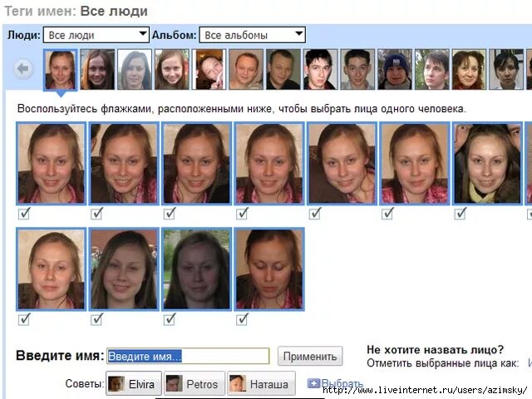Uncheck the box under the looking-down face

pyautogui.click(x=242, y=319)
